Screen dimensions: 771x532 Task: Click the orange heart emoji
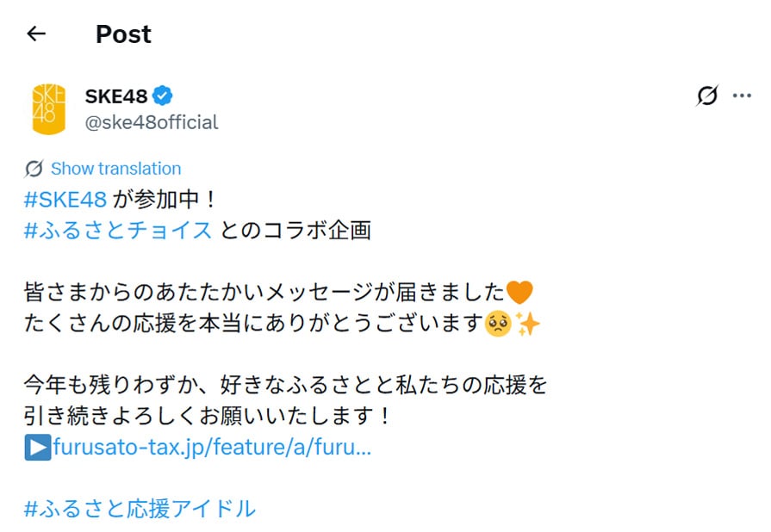[519, 292]
